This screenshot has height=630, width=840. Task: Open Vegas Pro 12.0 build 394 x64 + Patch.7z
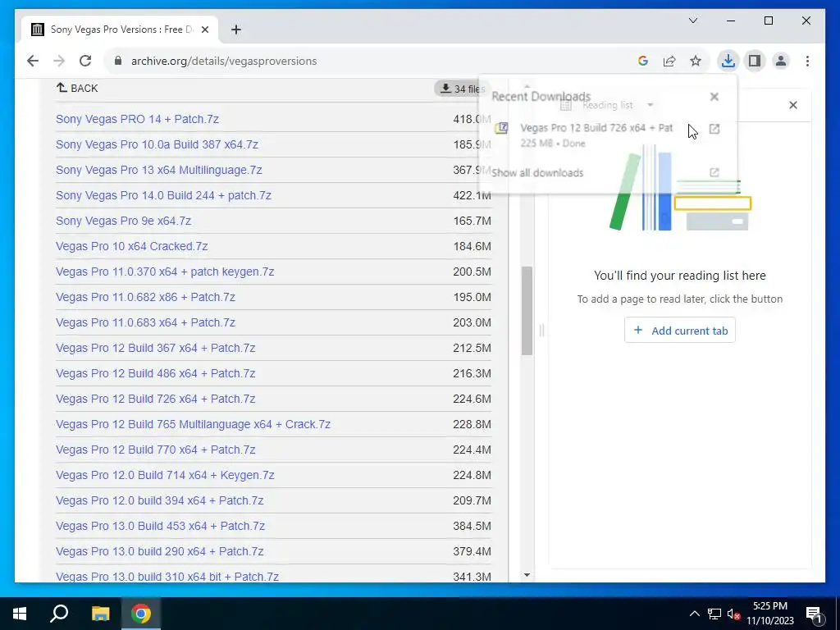(160, 501)
